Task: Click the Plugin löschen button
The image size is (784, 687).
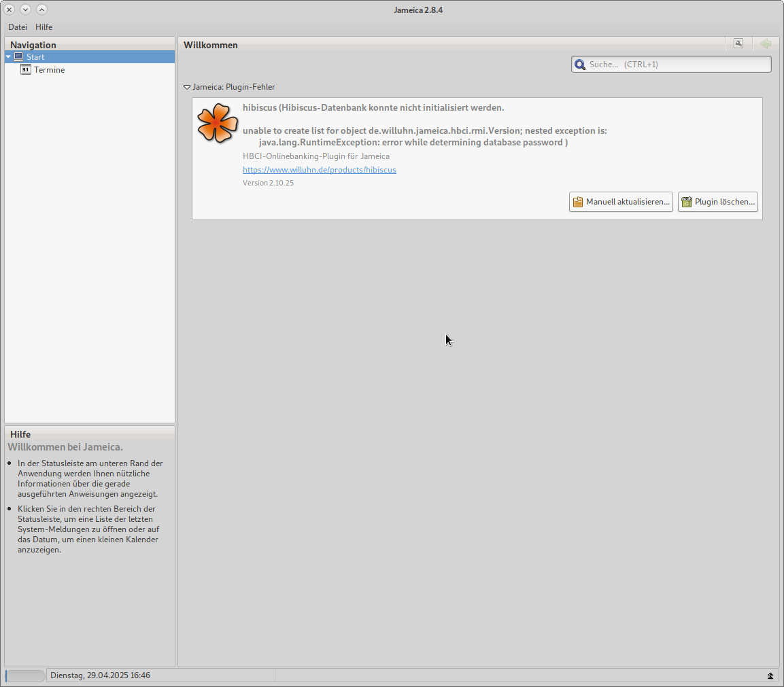Action: coord(718,202)
